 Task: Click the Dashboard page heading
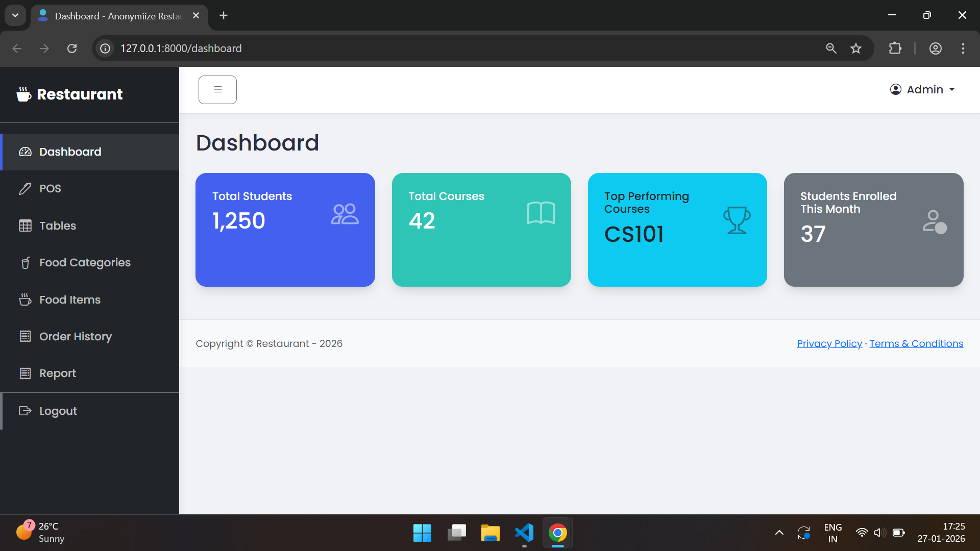point(257,143)
